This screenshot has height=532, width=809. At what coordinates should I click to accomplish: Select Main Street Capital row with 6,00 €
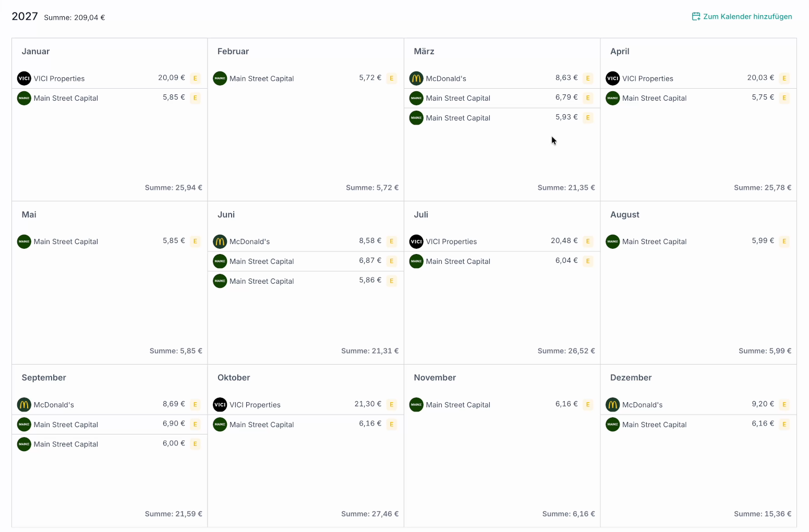110,444
